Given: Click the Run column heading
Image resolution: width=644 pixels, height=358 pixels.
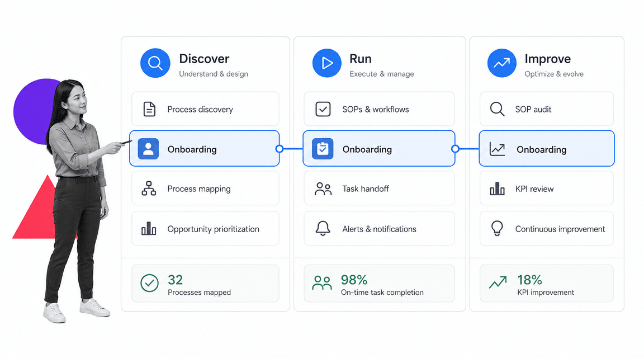Looking at the screenshot, I should coord(361,59).
